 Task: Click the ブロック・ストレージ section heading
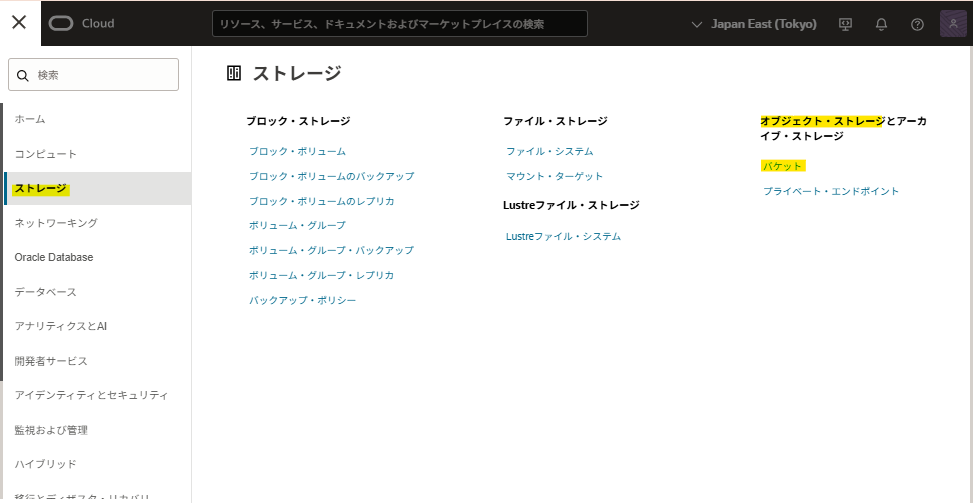pyautogui.click(x=298, y=121)
